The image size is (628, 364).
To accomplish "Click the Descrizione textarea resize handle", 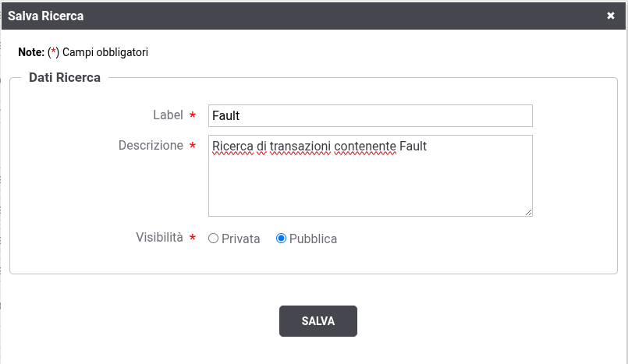I will coord(529,213).
